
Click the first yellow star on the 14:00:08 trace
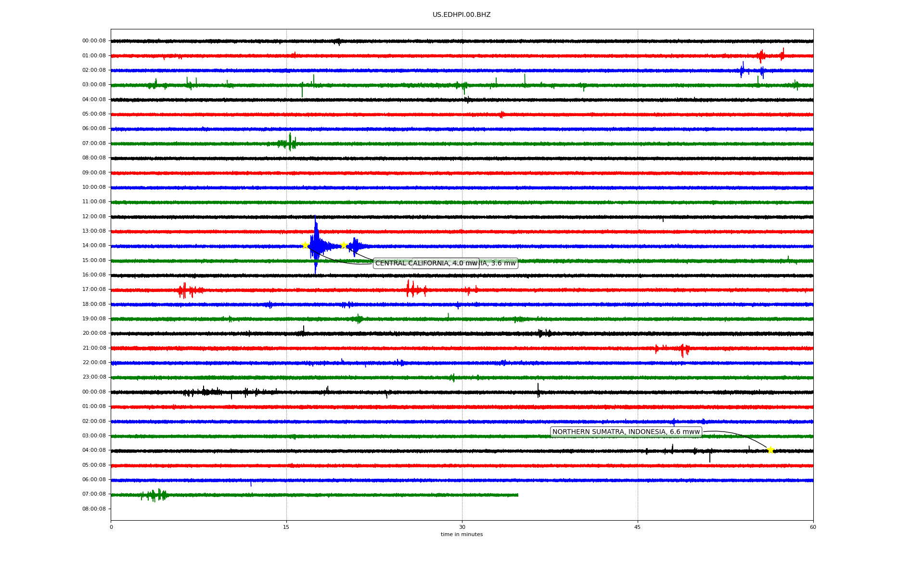coord(305,245)
